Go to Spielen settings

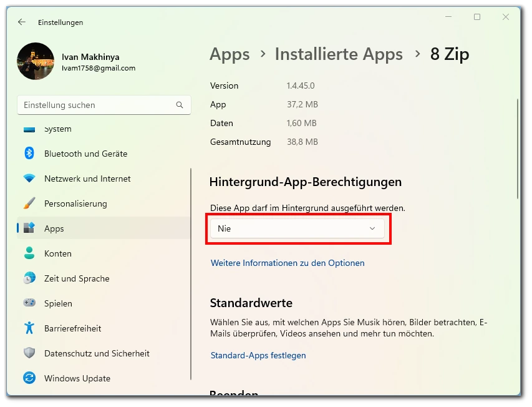pos(104,303)
